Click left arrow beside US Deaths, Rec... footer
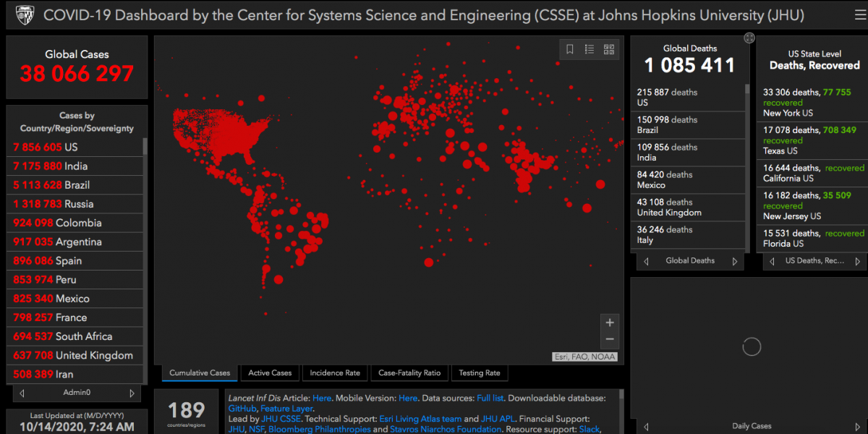Screen dimensions: 868x434 773,261
